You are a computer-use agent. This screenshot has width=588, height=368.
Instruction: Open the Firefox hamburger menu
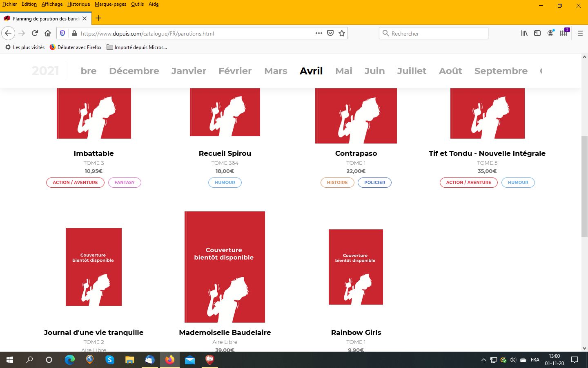(580, 33)
